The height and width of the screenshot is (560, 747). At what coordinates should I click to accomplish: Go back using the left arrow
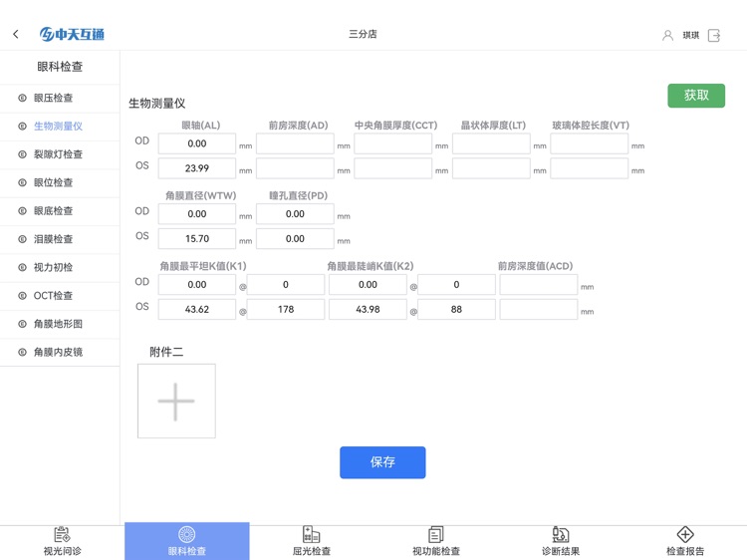[16, 34]
